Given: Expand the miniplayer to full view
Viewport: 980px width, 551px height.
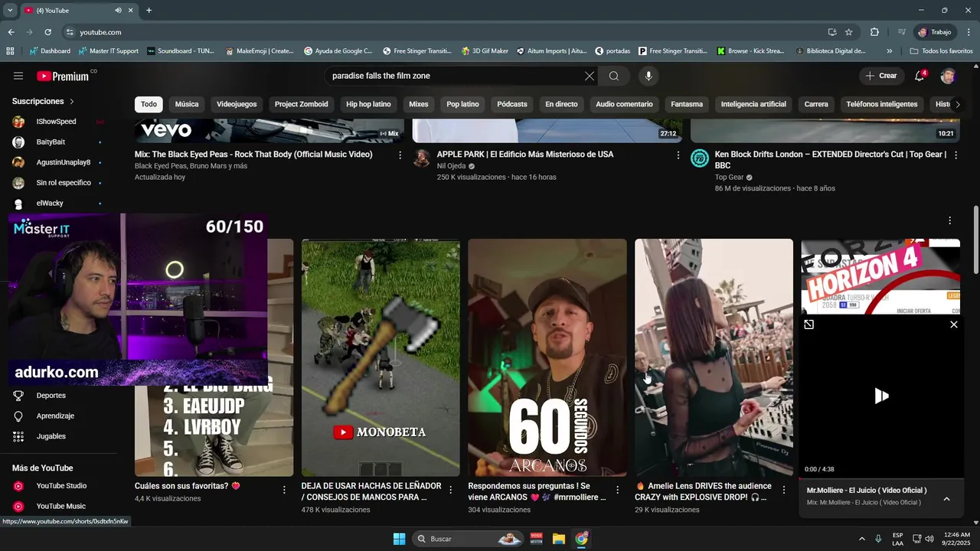Looking at the screenshot, I should pyautogui.click(x=808, y=324).
